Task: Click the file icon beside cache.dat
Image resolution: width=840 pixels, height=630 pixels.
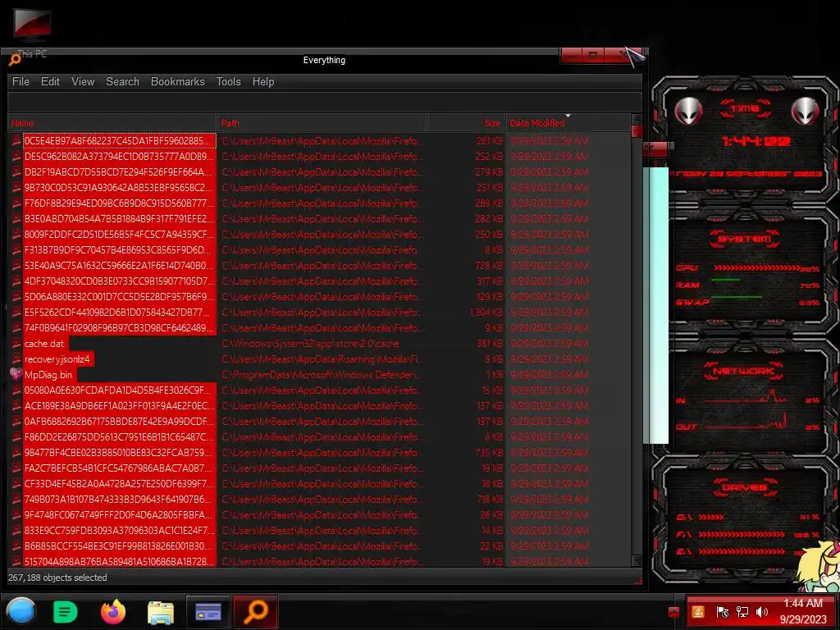Action: (x=16, y=343)
